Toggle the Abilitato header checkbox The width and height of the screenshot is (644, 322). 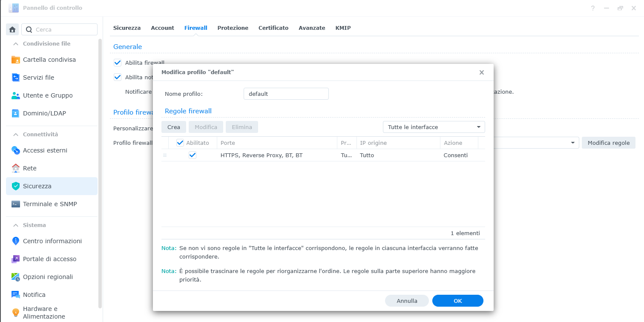180,143
